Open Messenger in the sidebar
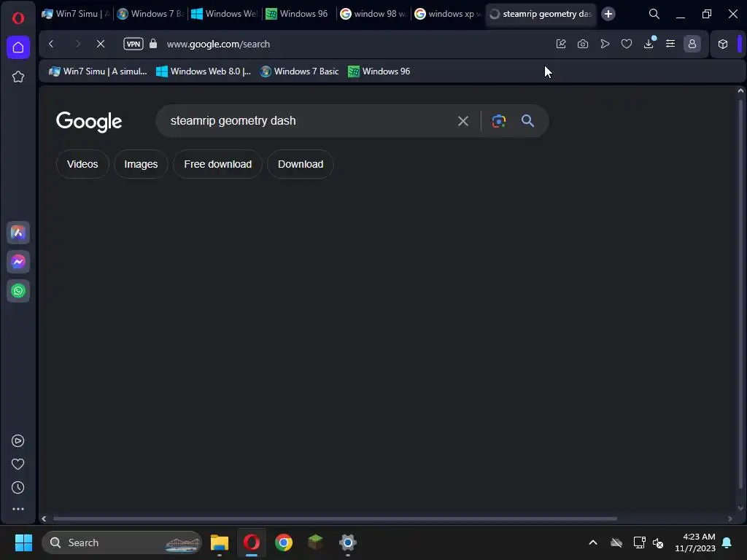The width and height of the screenshot is (747, 560). (18, 262)
